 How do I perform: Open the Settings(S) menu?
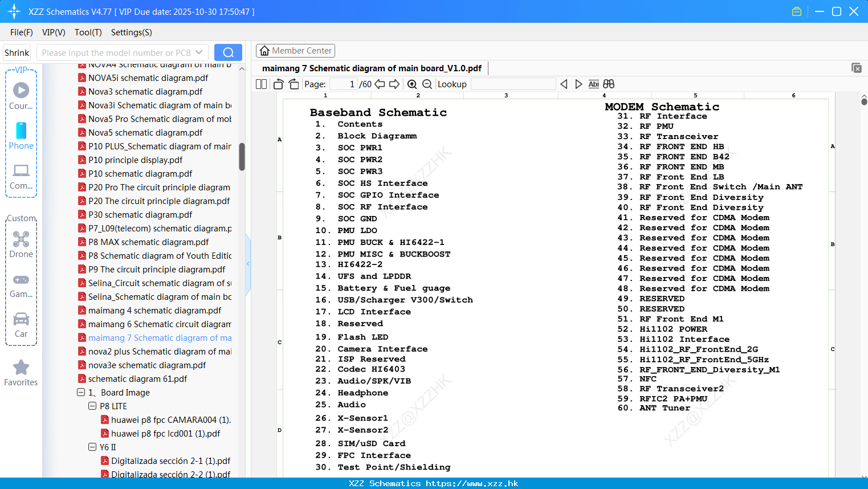click(x=132, y=32)
